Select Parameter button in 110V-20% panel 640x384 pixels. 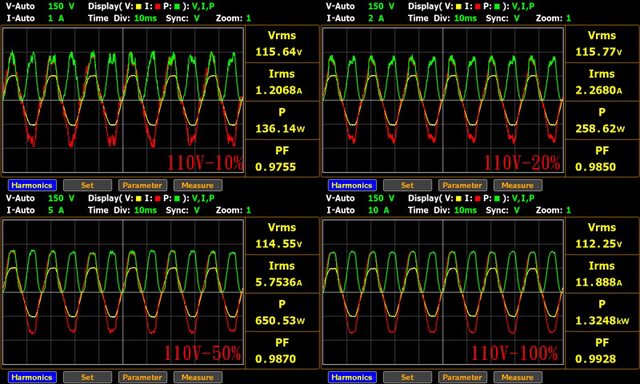462,185
